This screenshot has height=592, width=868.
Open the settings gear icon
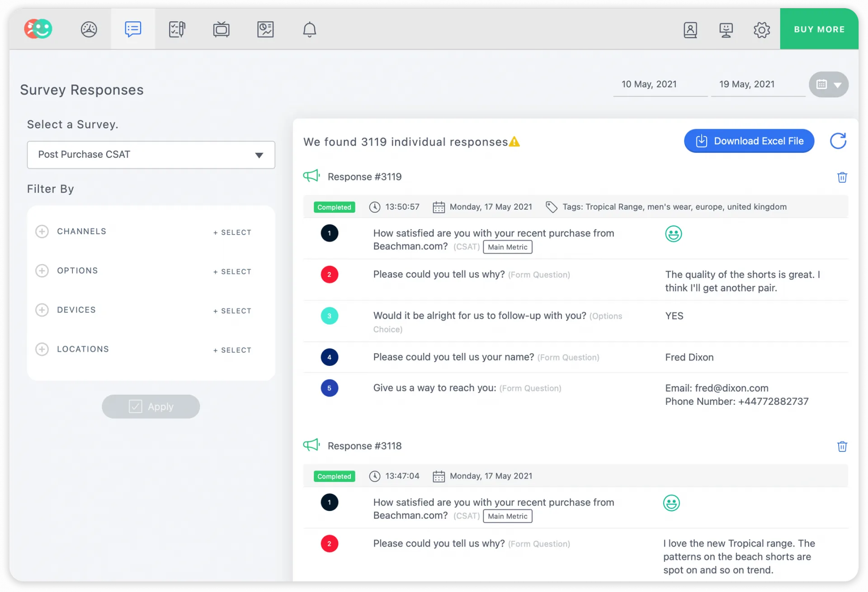coord(761,30)
